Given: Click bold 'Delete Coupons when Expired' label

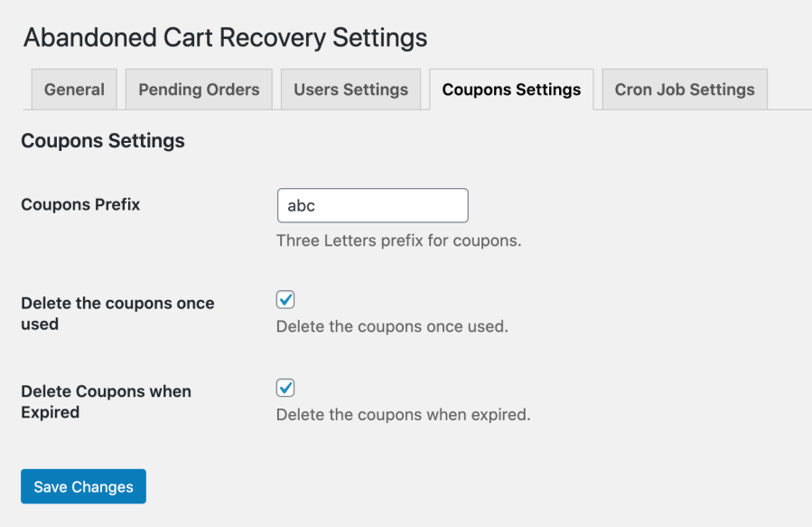Looking at the screenshot, I should point(107,401).
